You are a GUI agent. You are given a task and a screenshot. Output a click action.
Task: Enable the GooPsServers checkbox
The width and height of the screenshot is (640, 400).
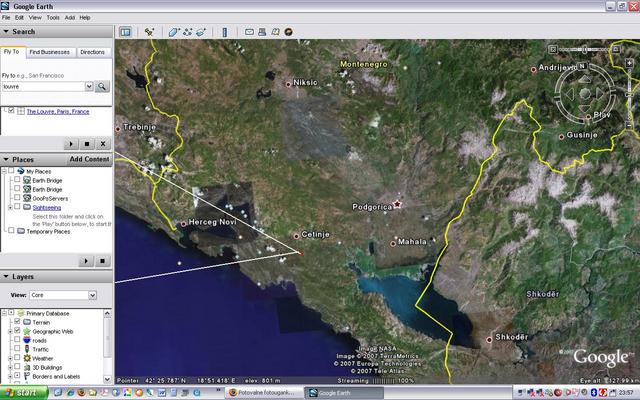point(17,198)
